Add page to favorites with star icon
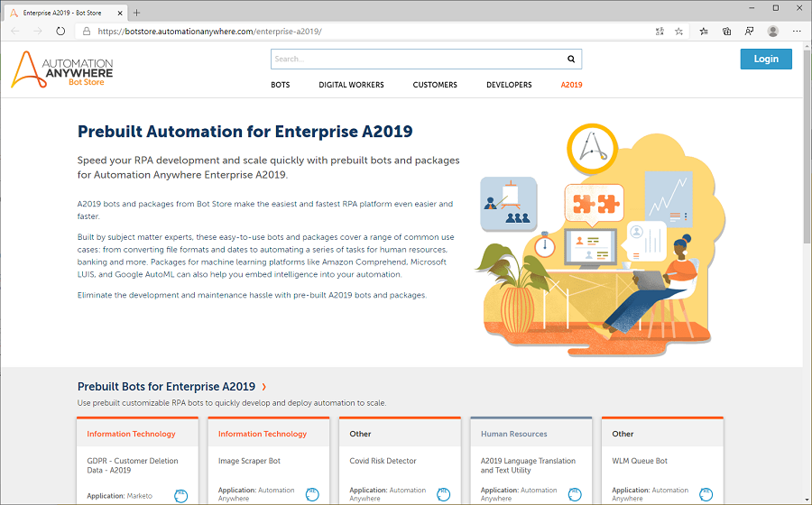 tap(678, 31)
